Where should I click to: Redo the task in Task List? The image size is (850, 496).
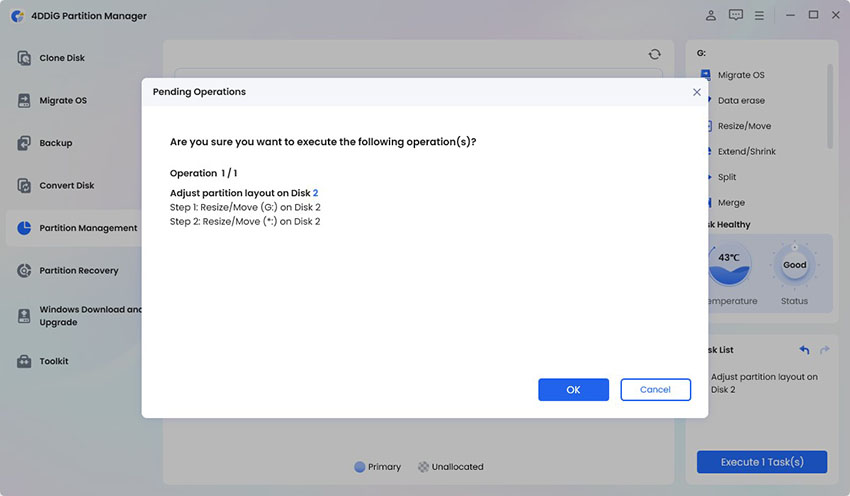pyautogui.click(x=825, y=350)
